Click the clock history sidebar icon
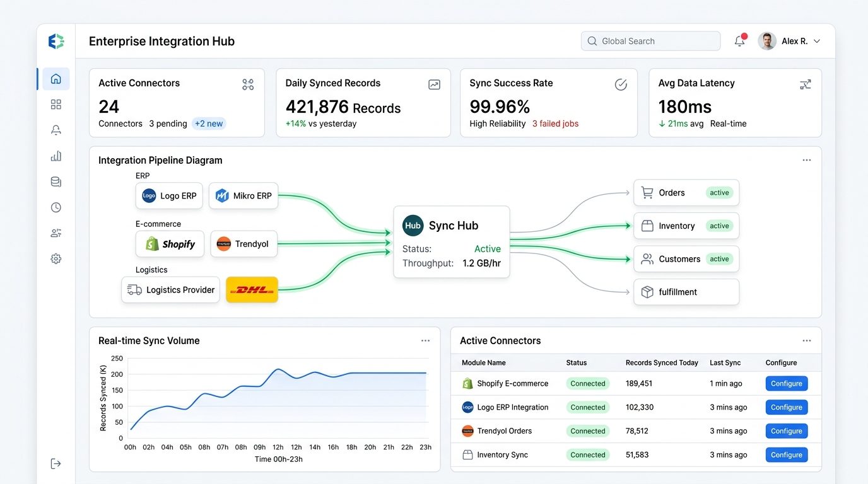The height and width of the screenshot is (484, 868). coord(56,207)
